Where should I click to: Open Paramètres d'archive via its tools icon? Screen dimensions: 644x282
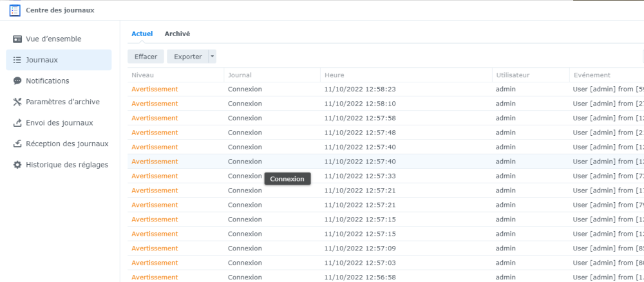point(17,102)
